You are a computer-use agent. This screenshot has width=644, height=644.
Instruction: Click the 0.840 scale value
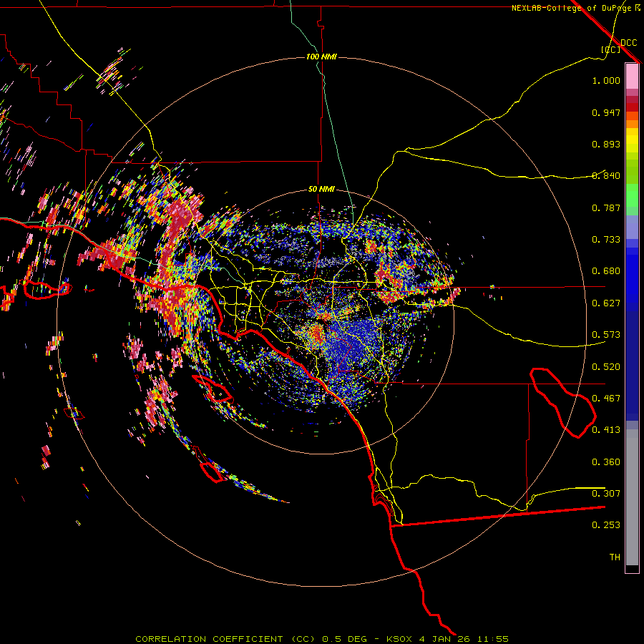click(606, 176)
